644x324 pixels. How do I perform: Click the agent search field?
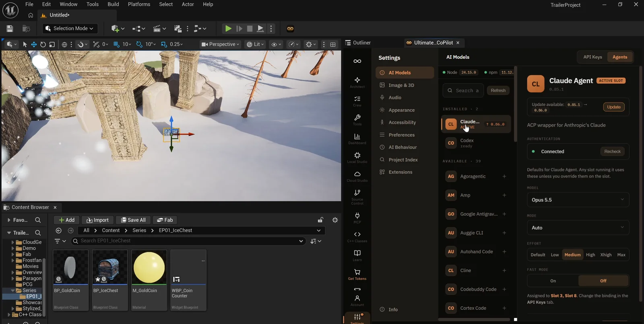click(x=463, y=90)
